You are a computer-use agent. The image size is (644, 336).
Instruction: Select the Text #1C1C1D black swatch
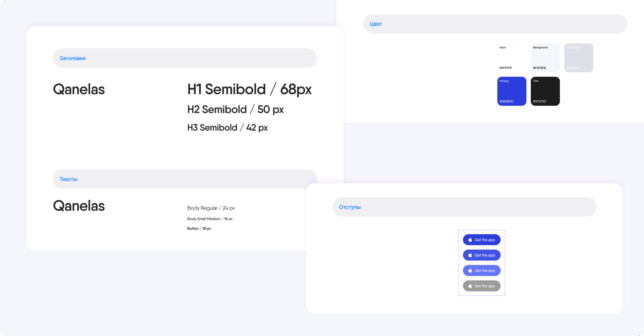545,91
